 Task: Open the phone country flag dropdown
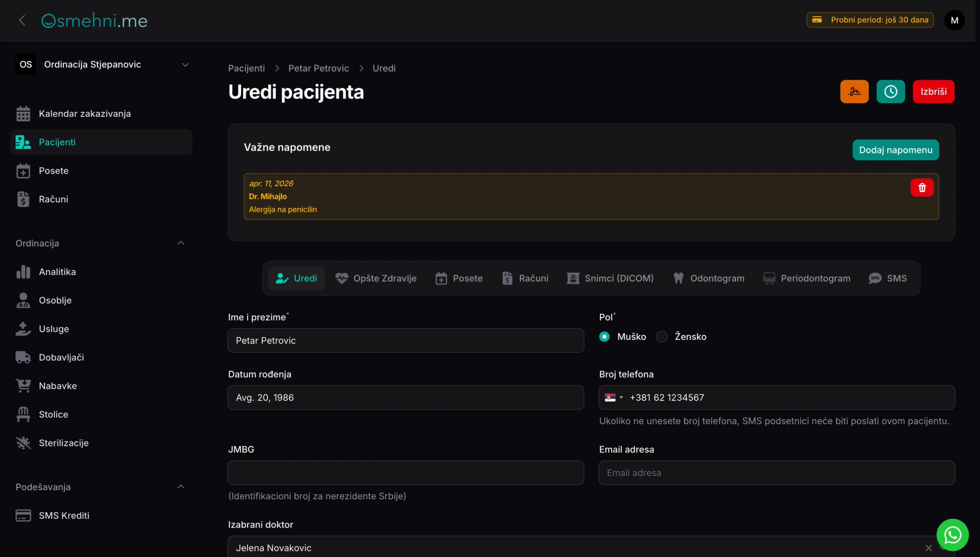(x=614, y=398)
